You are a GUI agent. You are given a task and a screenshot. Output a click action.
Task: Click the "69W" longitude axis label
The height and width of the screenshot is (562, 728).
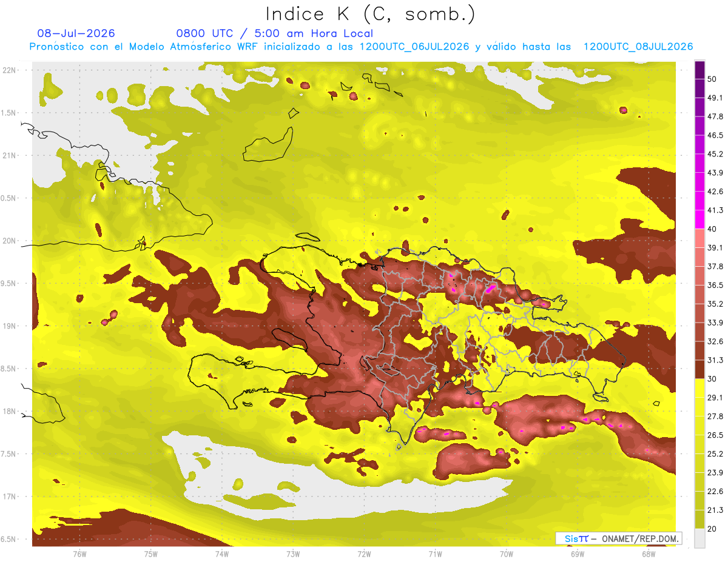click(578, 554)
